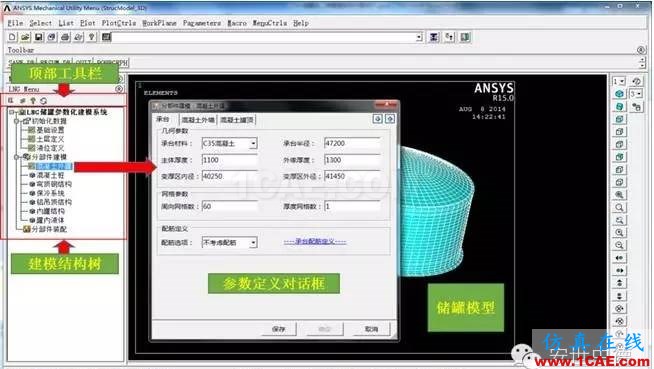Select the Isometric View cube icon
Viewport: 654px width, 369px height.
[619, 94]
